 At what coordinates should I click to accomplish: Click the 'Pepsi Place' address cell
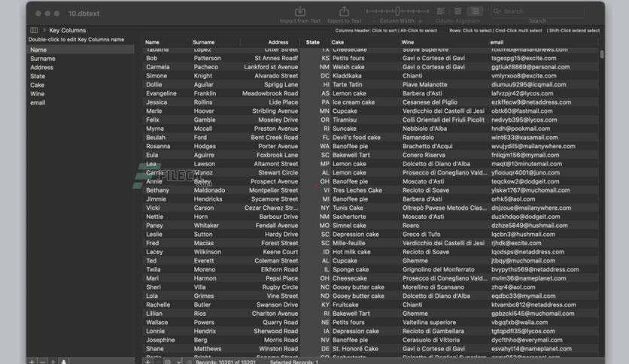coord(282,278)
